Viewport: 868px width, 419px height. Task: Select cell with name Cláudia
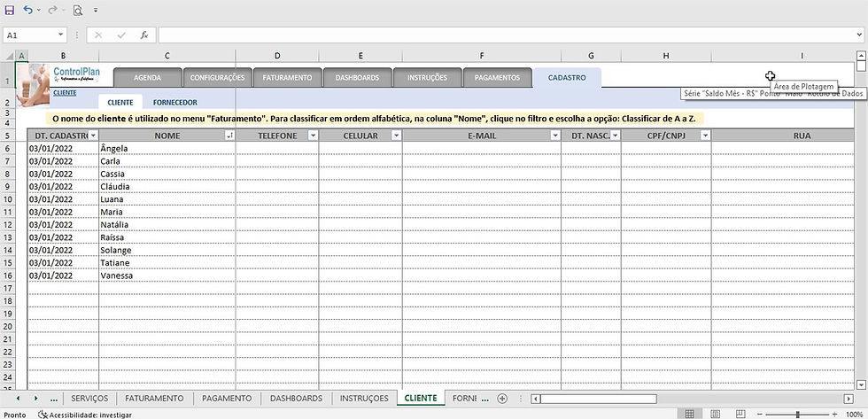pyautogui.click(x=167, y=187)
